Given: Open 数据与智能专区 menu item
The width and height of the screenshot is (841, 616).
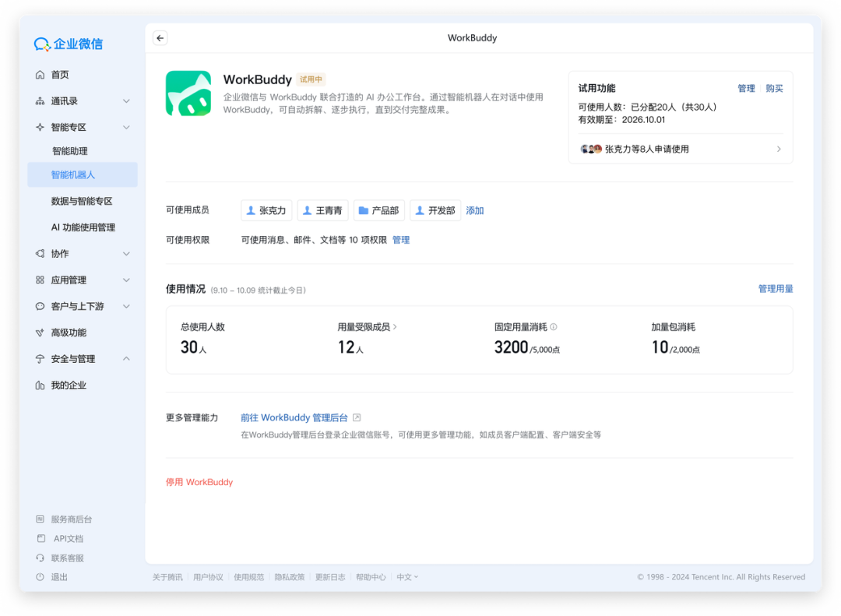Looking at the screenshot, I should (x=82, y=201).
